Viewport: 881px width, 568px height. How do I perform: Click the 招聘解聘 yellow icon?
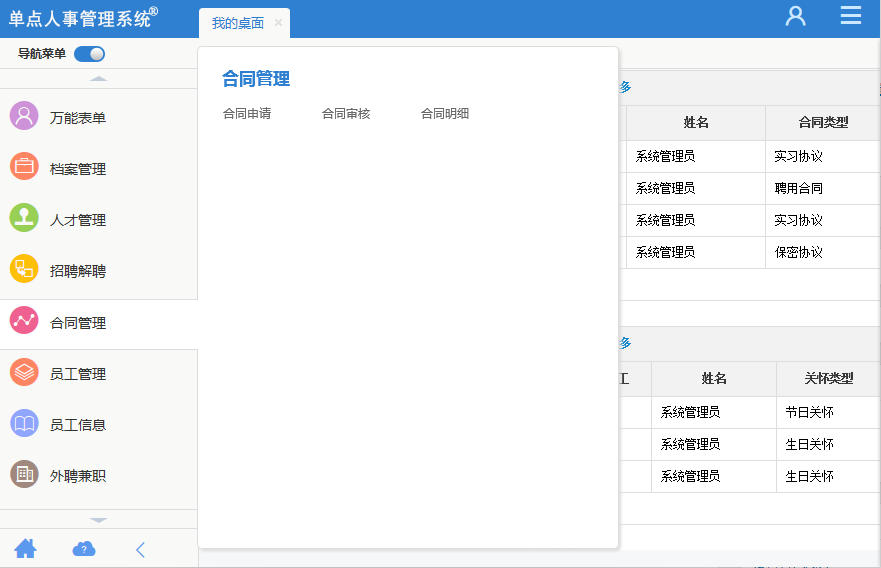pyautogui.click(x=24, y=269)
